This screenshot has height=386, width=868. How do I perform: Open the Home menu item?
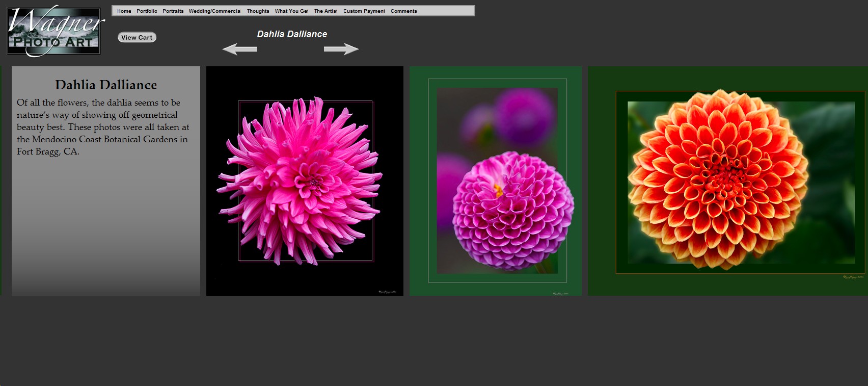(x=124, y=11)
